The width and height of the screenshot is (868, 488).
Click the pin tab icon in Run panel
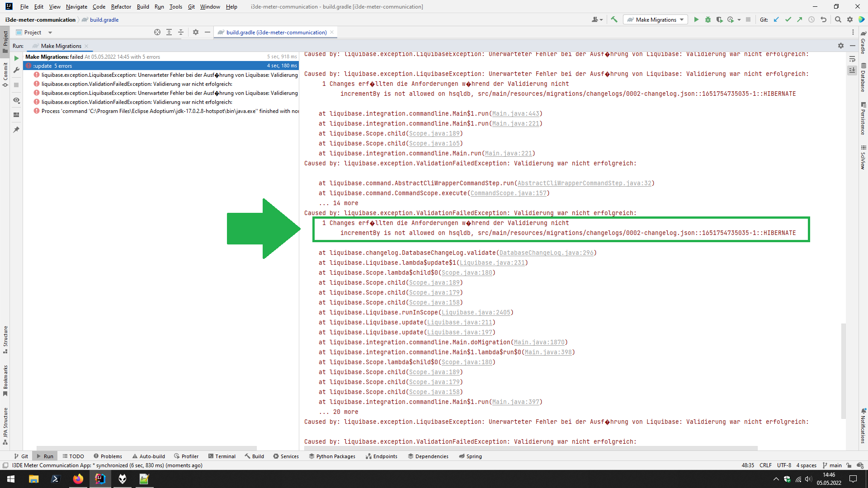[16, 130]
